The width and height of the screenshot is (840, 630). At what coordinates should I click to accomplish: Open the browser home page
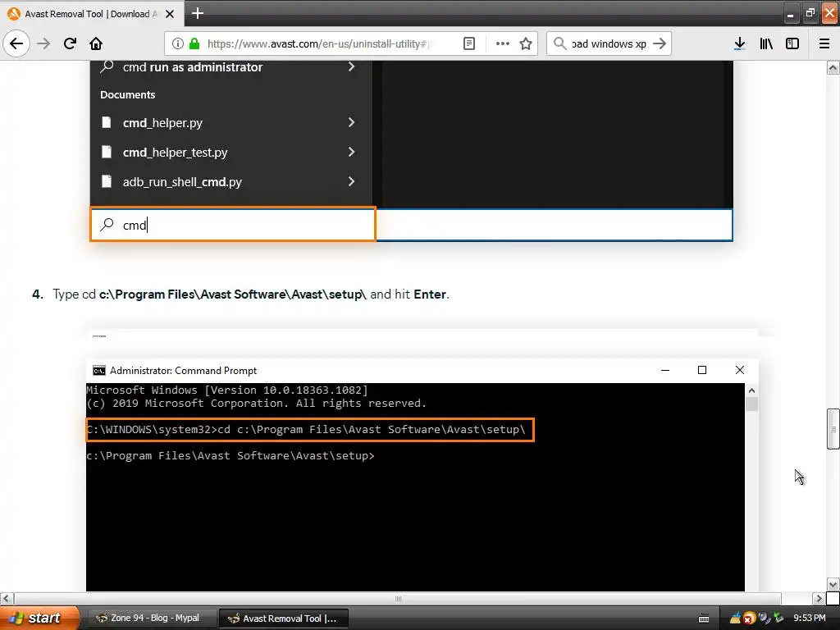(x=96, y=43)
